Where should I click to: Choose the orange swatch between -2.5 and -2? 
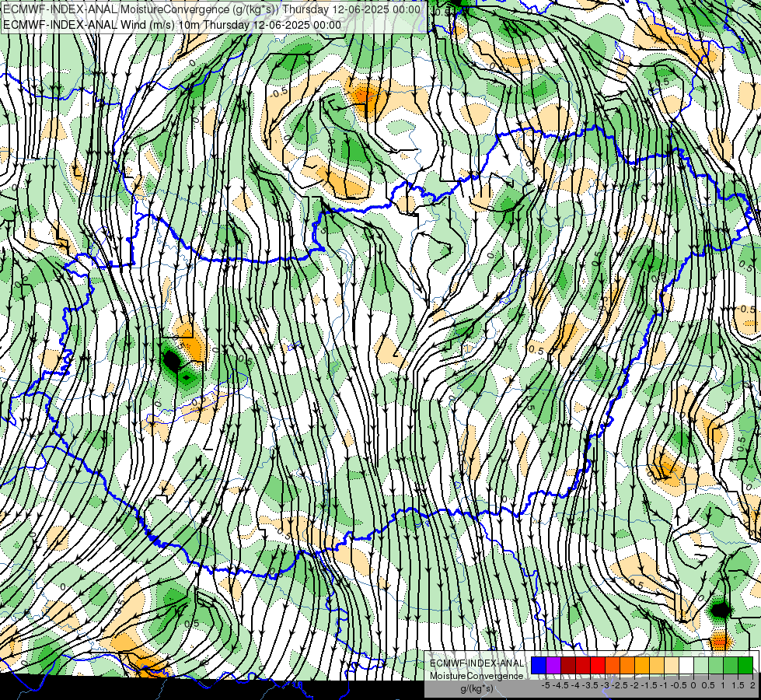click(x=627, y=665)
